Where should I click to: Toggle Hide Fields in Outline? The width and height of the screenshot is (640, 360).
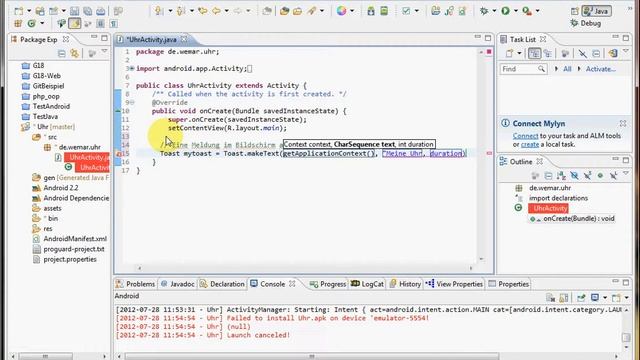pos(574,176)
